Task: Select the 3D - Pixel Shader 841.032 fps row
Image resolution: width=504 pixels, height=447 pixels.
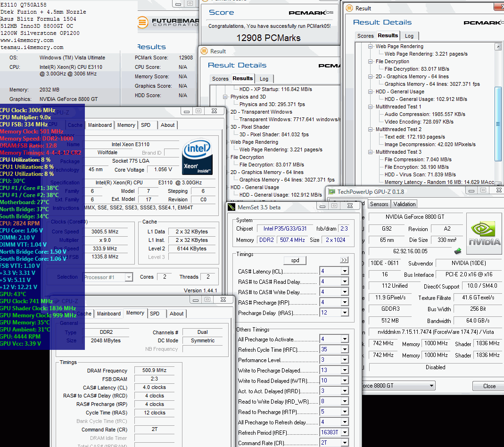Action: point(274,134)
